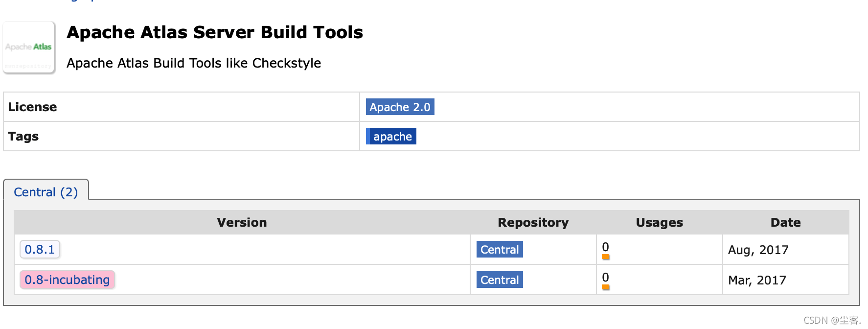Click the orange usage bar for 0.8.1

coord(605,257)
